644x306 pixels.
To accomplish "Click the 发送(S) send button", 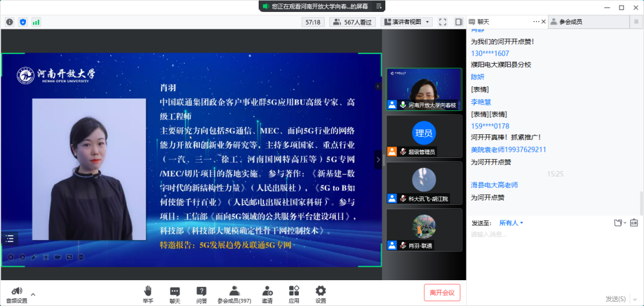I will pos(615,299).
